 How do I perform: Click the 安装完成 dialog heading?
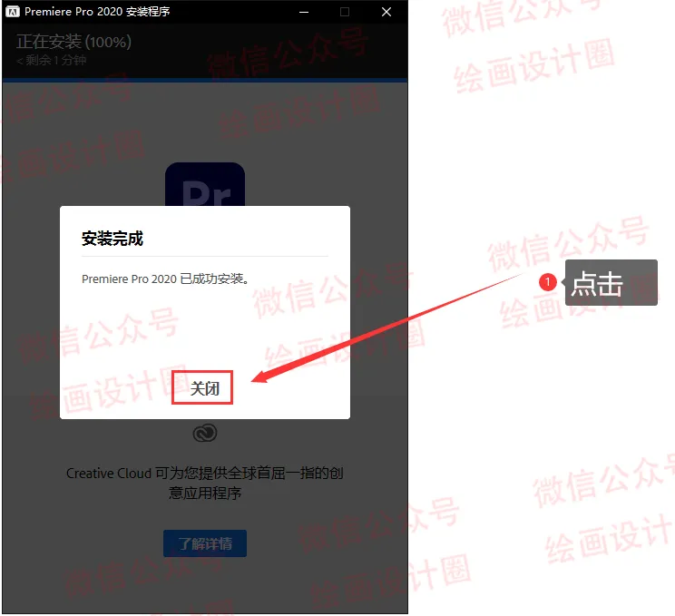(x=112, y=239)
